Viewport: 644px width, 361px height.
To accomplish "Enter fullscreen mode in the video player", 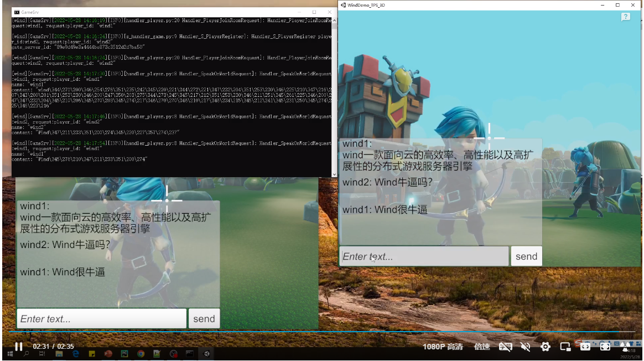I will 605,347.
